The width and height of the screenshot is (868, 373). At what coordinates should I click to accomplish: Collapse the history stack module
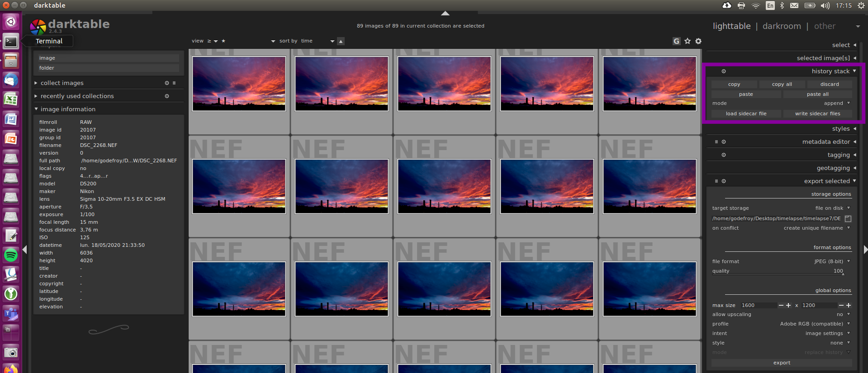tap(833, 71)
